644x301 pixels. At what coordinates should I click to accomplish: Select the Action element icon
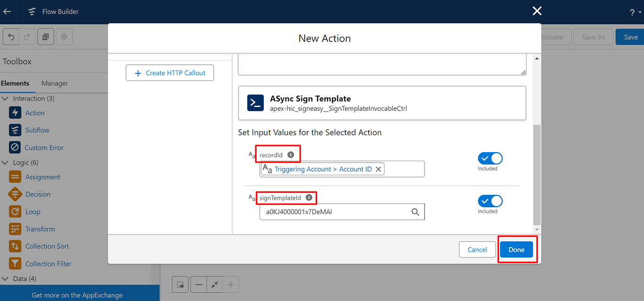15,113
